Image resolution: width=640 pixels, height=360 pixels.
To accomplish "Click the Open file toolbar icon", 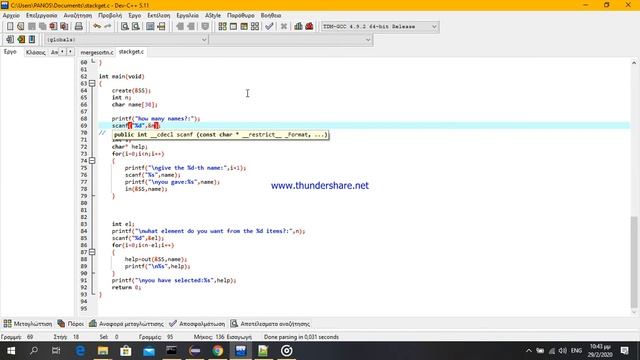I will point(21,27).
